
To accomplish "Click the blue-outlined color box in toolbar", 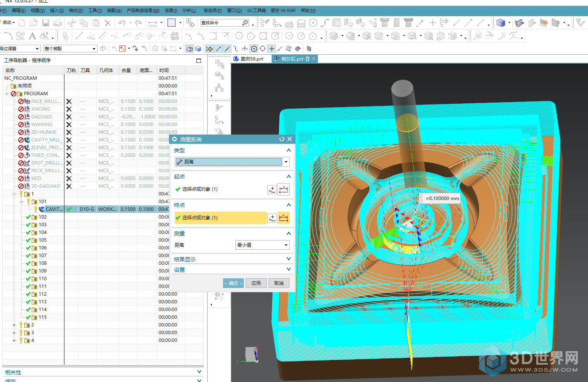I will 172,23.
